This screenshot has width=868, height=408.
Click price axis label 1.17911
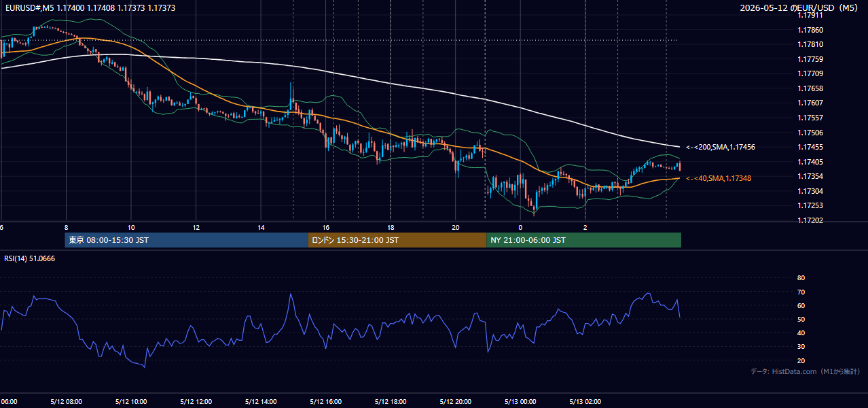(x=810, y=15)
